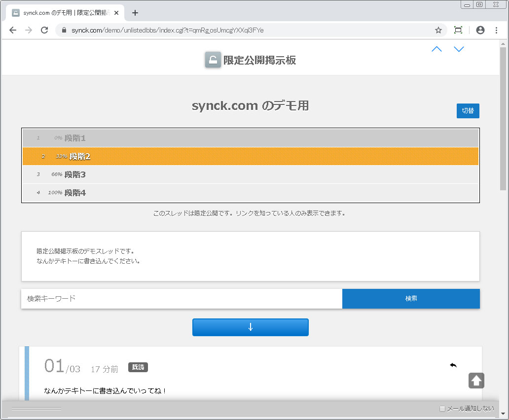Click the post number 01/03

pos(62,366)
